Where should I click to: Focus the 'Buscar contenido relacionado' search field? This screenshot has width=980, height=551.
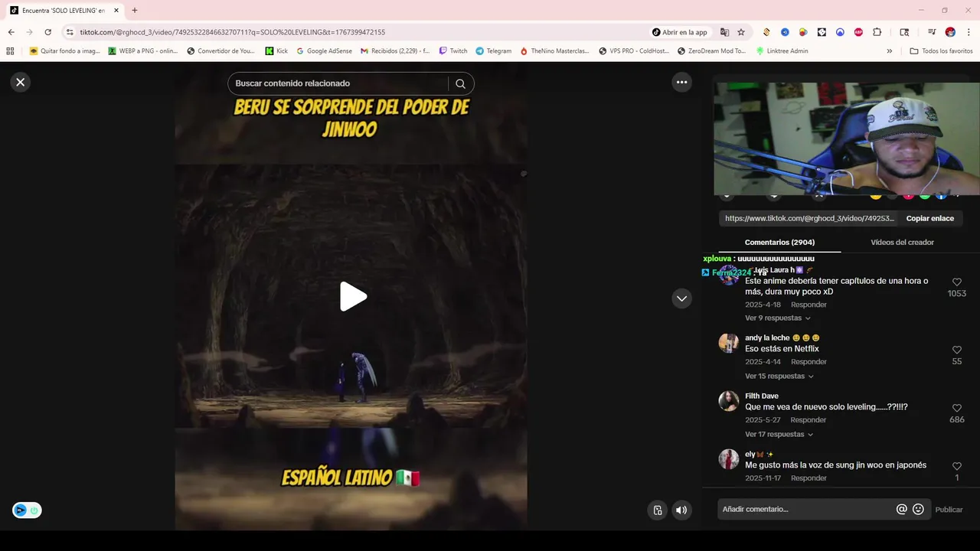pos(337,83)
